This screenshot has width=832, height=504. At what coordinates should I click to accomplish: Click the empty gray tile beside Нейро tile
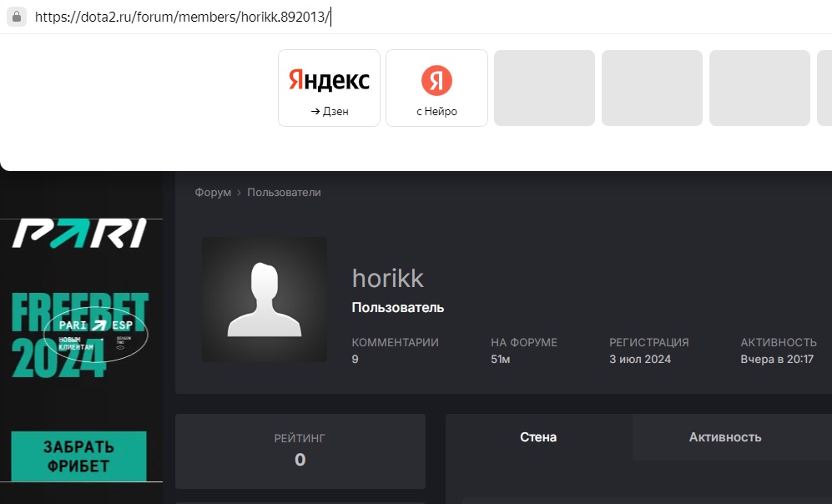click(544, 88)
